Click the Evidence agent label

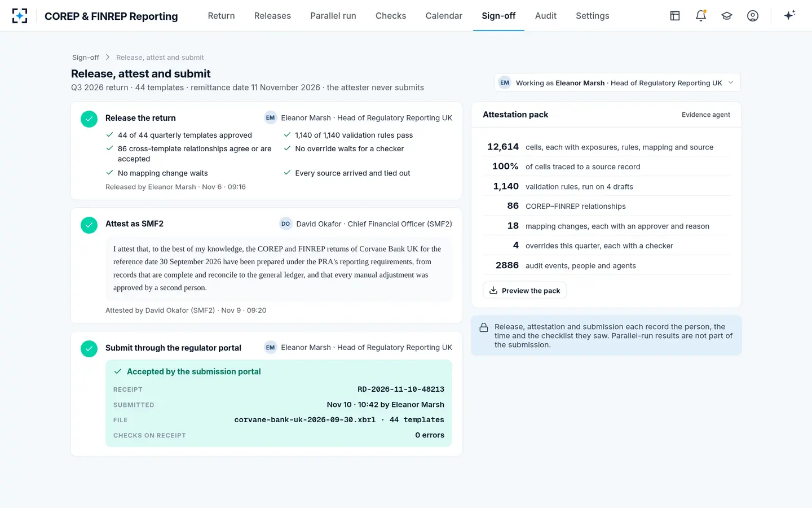[x=706, y=115]
